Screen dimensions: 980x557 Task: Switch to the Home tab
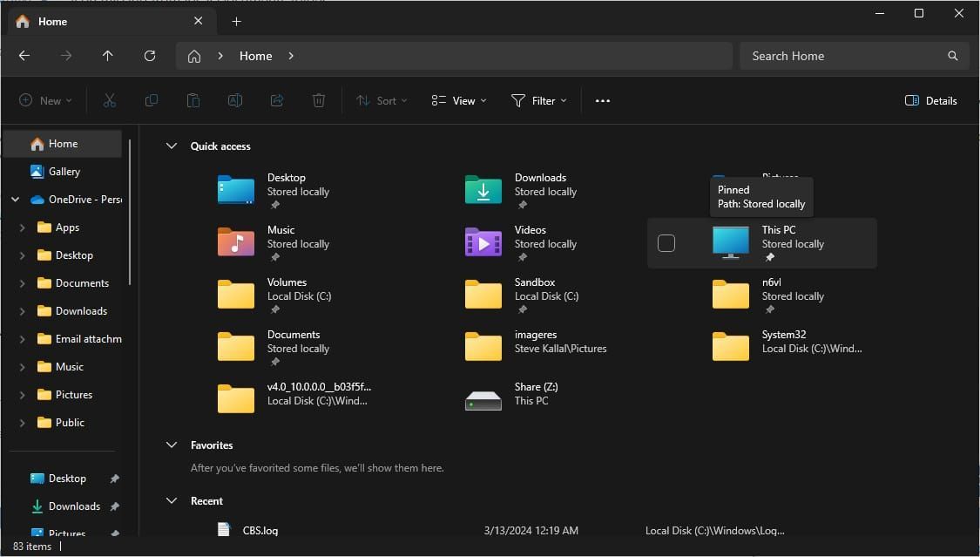pos(51,21)
